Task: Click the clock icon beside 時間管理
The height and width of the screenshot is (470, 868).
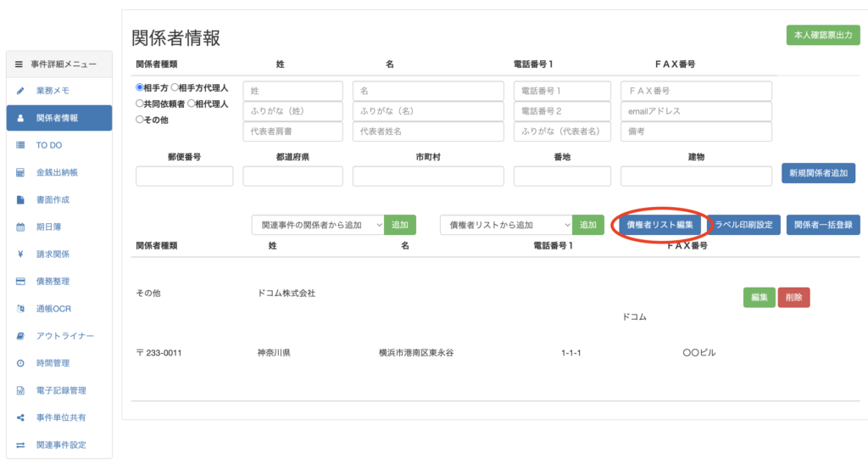Action: pyautogui.click(x=20, y=363)
